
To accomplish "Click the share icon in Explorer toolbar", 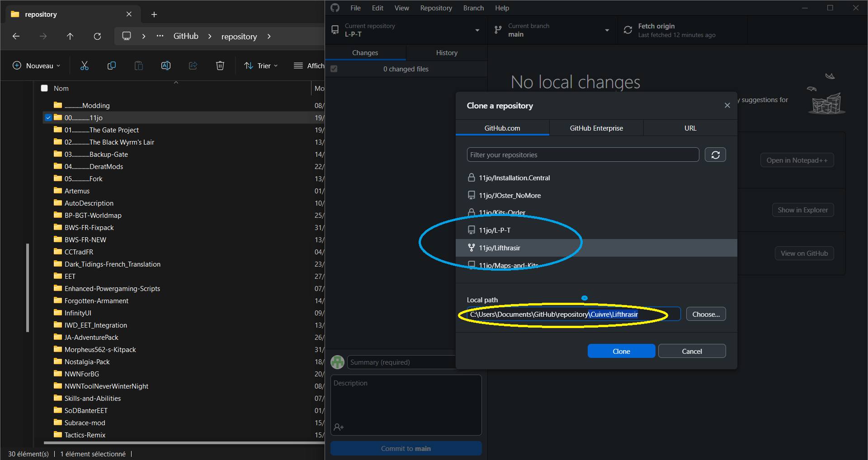I will [x=193, y=66].
